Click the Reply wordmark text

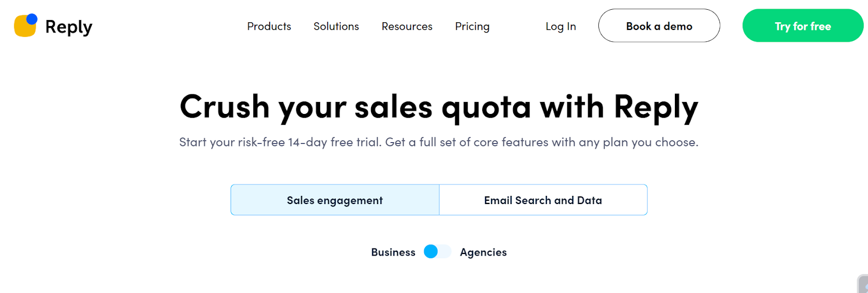click(68, 27)
